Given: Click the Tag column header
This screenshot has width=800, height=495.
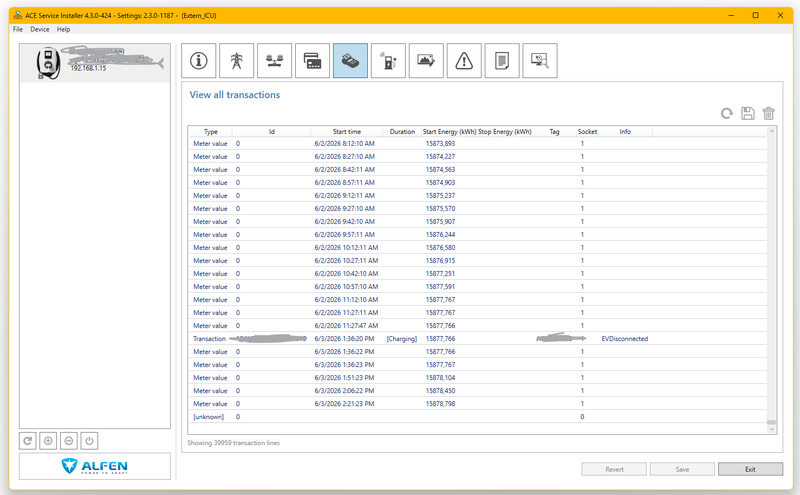Looking at the screenshot, I should click(554, 132).
